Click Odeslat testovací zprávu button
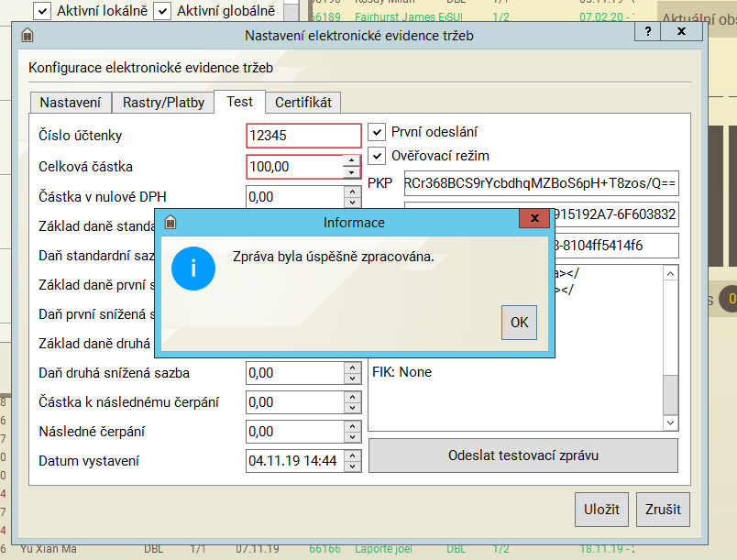 (x=522, y=456)
